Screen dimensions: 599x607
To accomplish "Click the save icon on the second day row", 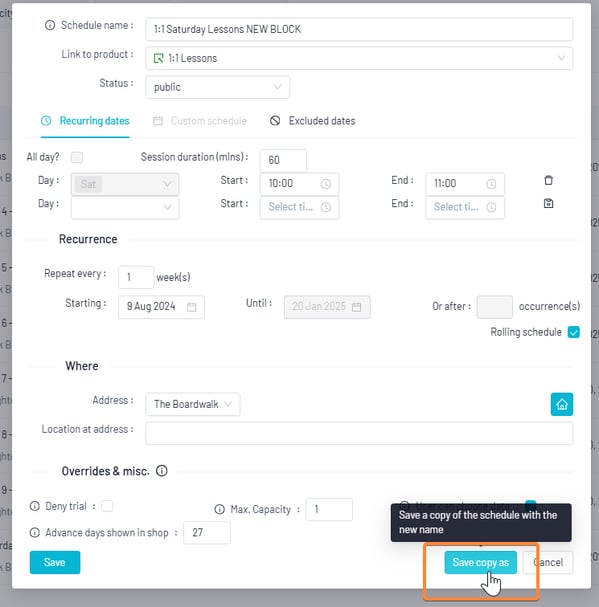I will [548, 204].
